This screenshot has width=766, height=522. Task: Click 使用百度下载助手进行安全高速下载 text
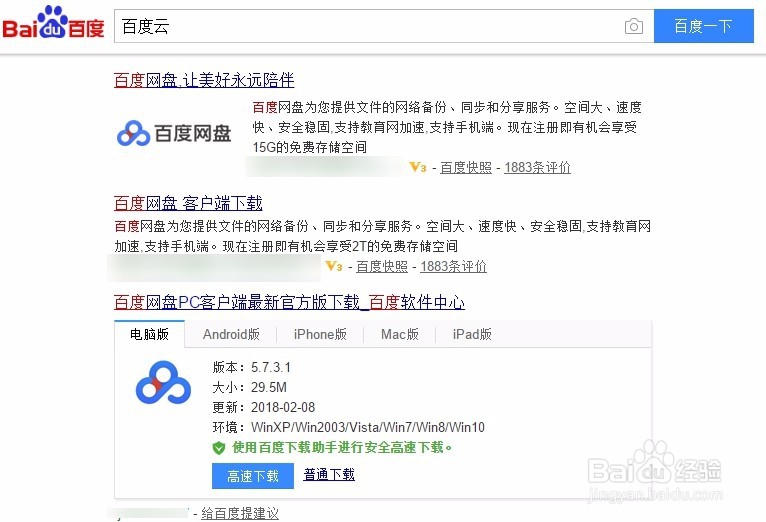pyautogui.click(x=342, y=448)
